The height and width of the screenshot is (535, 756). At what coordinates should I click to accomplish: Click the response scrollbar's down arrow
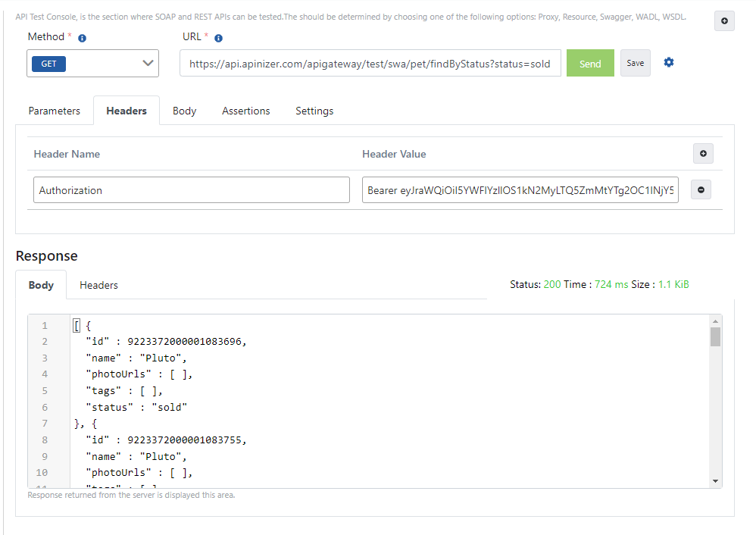click(x=715, y=481)
